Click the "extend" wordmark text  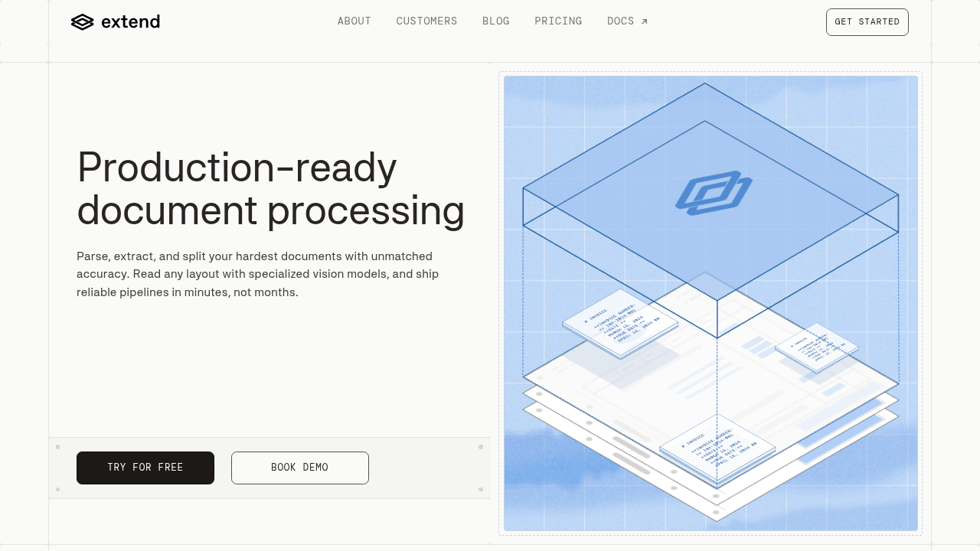130,22
